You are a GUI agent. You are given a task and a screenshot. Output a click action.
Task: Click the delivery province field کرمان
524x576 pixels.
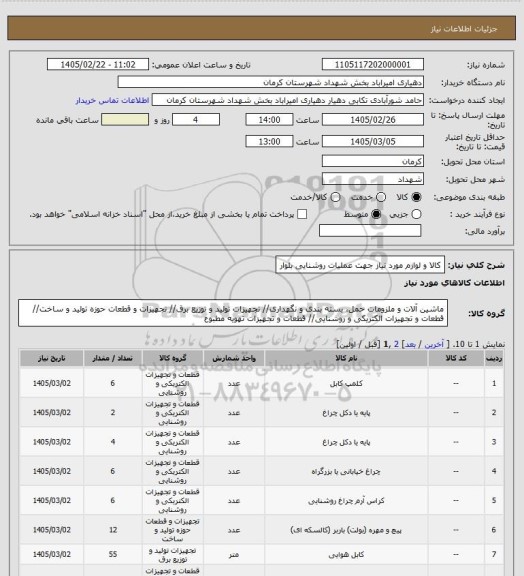pyautogui.click(x=373, y=161)
